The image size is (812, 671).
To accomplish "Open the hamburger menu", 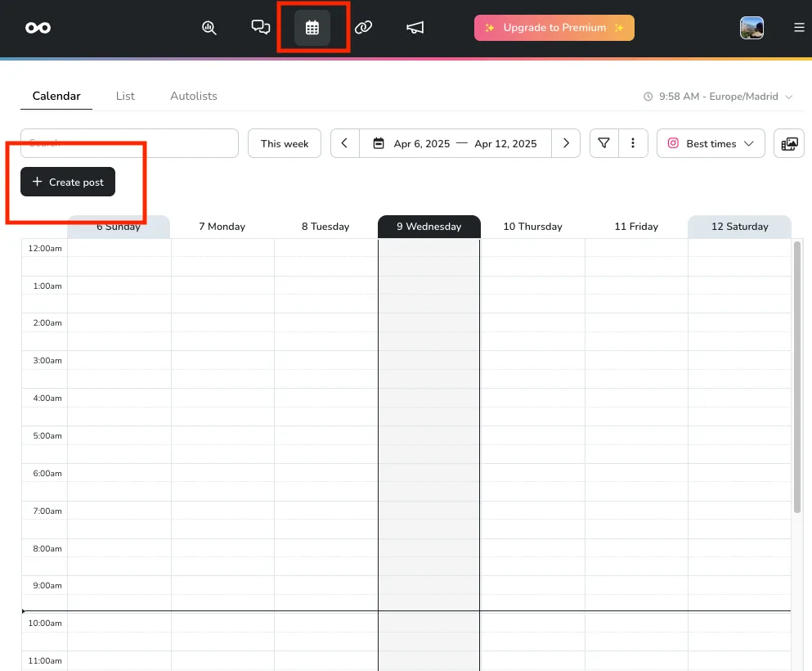I will click(x=799, y=27).
